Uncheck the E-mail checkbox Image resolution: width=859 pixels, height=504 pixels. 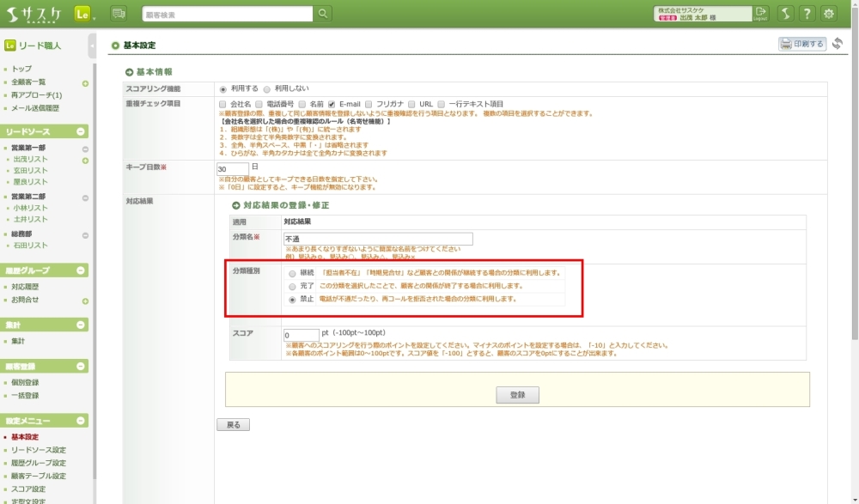(x=332, y=104)
